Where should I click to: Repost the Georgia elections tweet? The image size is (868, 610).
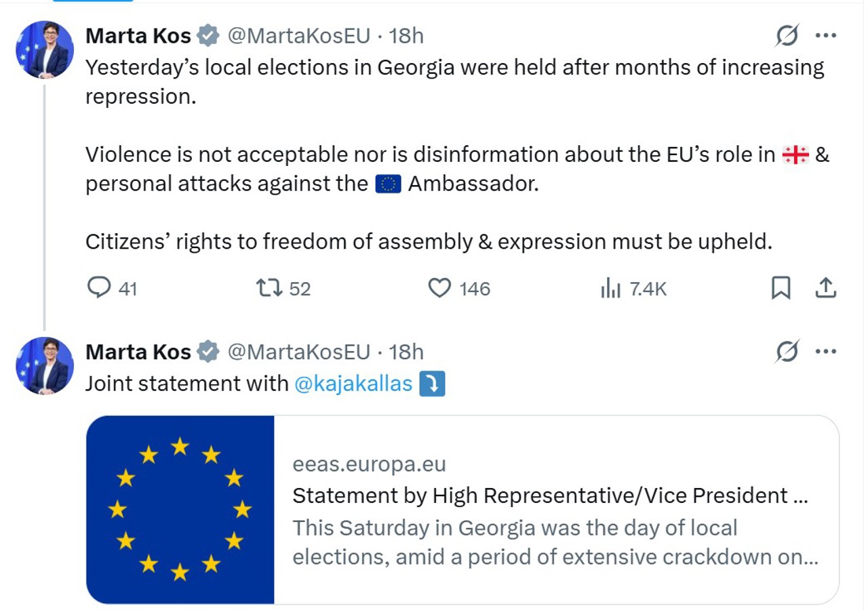[270, 289]
